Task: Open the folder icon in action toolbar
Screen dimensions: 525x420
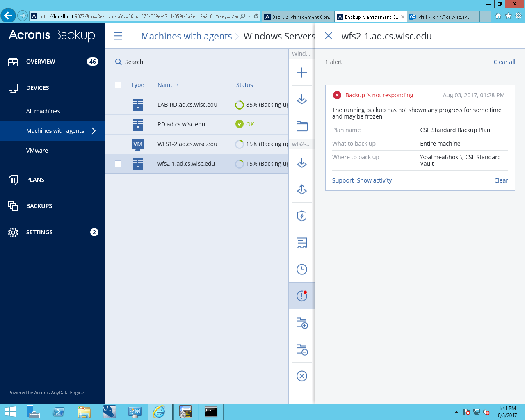Action: tap(302, 126)
